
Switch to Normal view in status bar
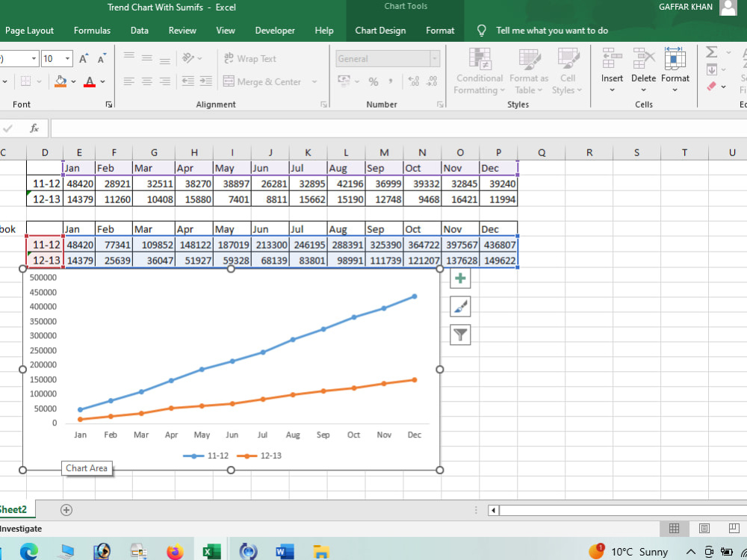click(674, 529)
